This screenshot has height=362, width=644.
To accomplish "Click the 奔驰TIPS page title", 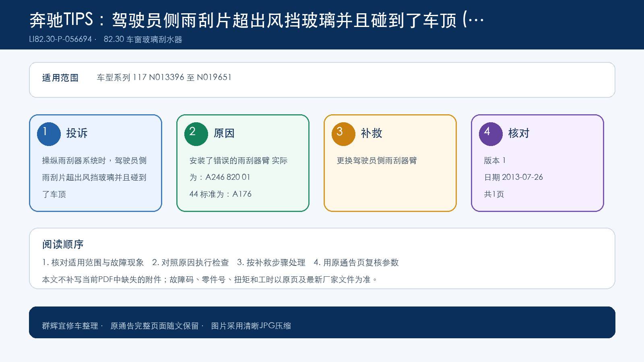I will [x=257, y=20].
